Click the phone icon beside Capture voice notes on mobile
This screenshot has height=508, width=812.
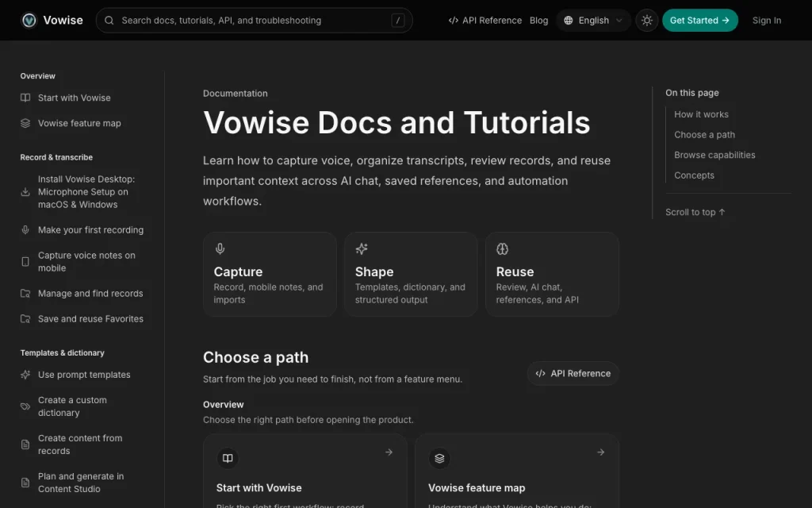click(x=25, y=262)
